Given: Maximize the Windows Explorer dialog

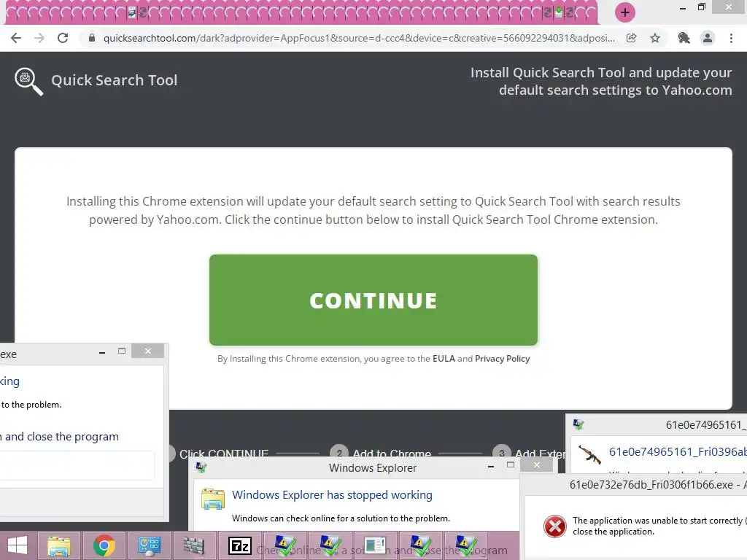Looking at the screenshot, I should (510, 464).
